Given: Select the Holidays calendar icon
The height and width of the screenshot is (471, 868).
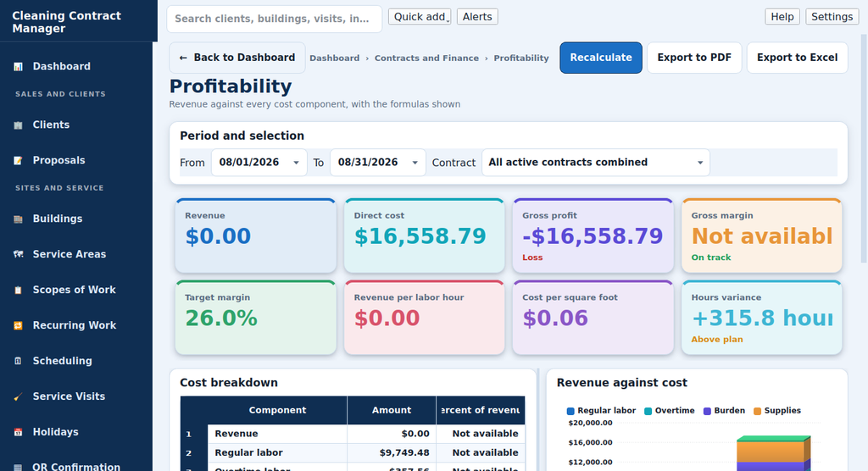Looking at the screenshot, I should [19, 432].
